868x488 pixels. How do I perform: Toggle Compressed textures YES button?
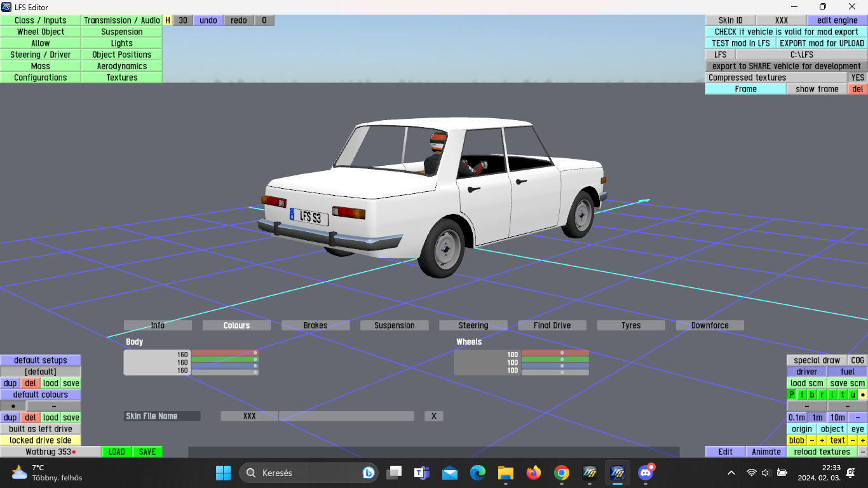858,78
